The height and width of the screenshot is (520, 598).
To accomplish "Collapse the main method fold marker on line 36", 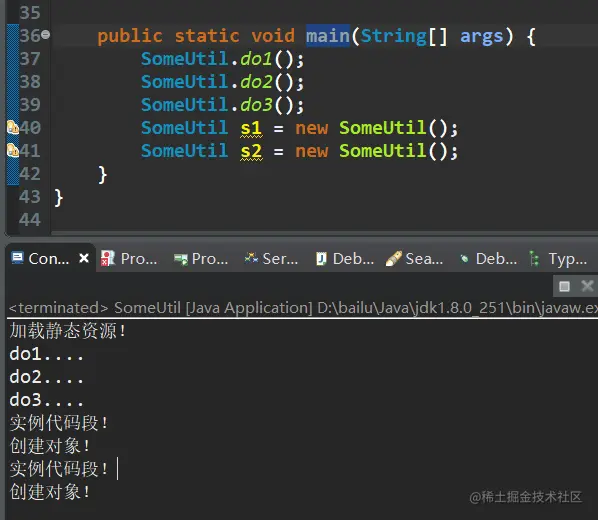I will pos(45,35).
